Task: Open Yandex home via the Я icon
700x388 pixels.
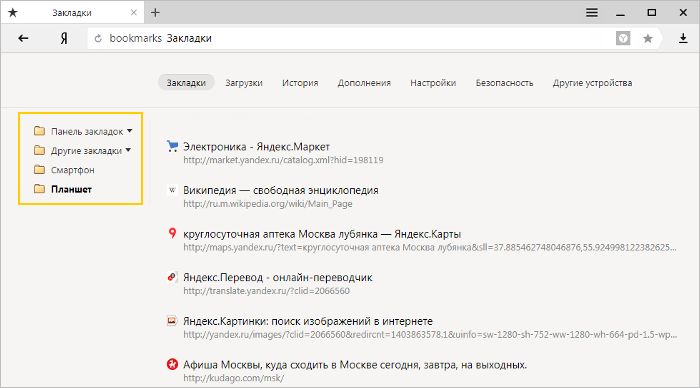Action: [x=64, y=39]
